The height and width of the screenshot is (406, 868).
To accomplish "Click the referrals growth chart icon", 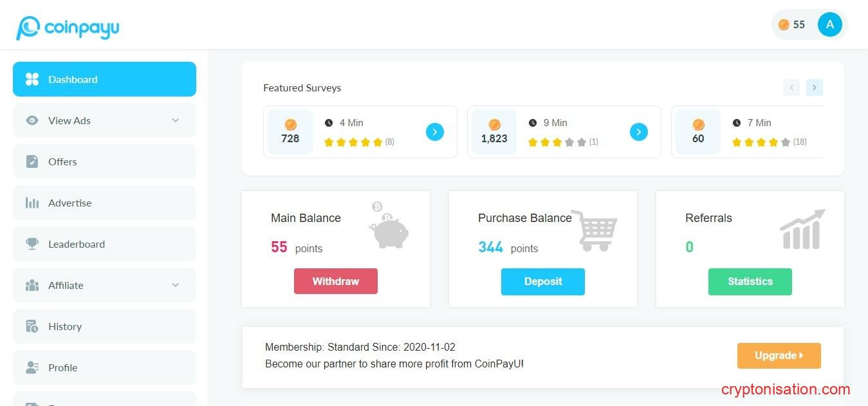I will pos(802,229).
